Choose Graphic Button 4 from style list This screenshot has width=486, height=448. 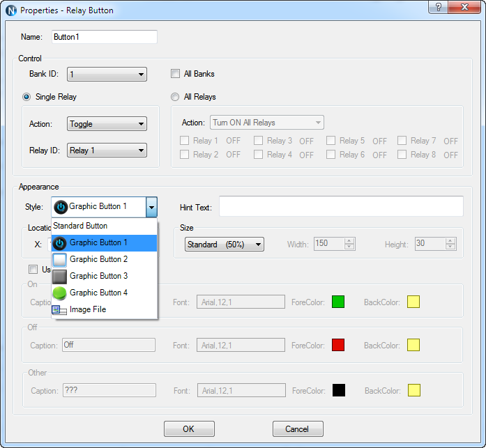104,293
